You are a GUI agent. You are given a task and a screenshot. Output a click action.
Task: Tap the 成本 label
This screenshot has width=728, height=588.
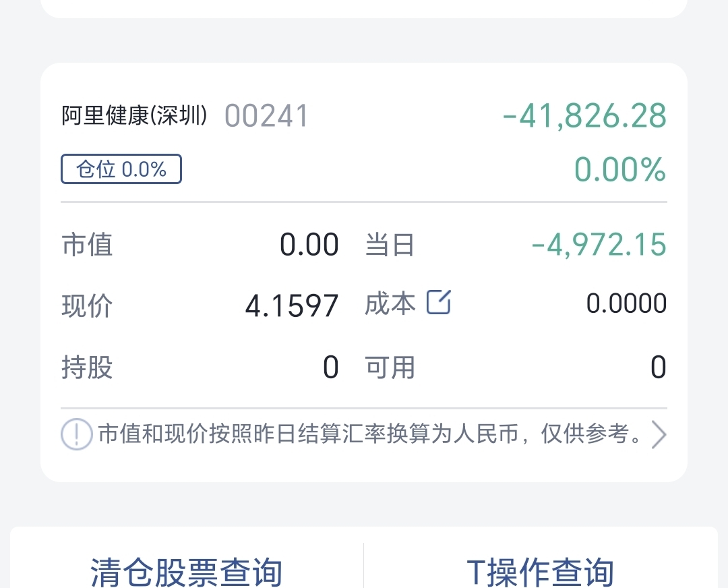(390, 303)
